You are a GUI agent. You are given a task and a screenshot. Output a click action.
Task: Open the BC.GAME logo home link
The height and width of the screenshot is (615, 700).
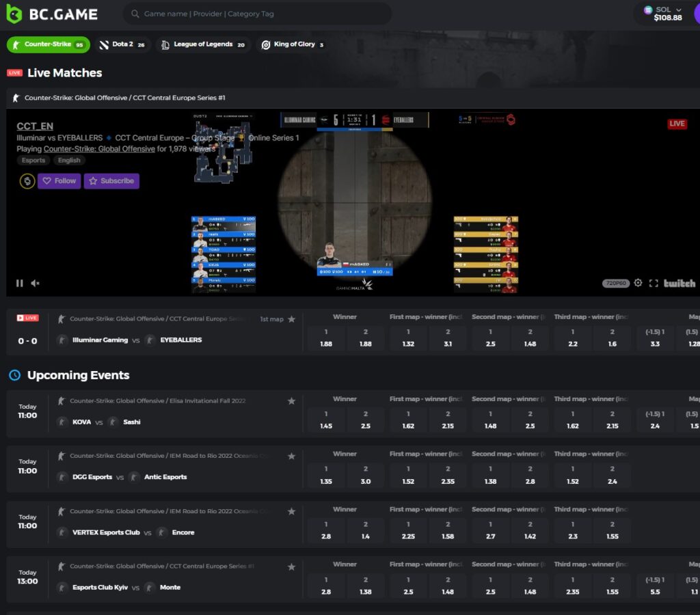[52, 14]
